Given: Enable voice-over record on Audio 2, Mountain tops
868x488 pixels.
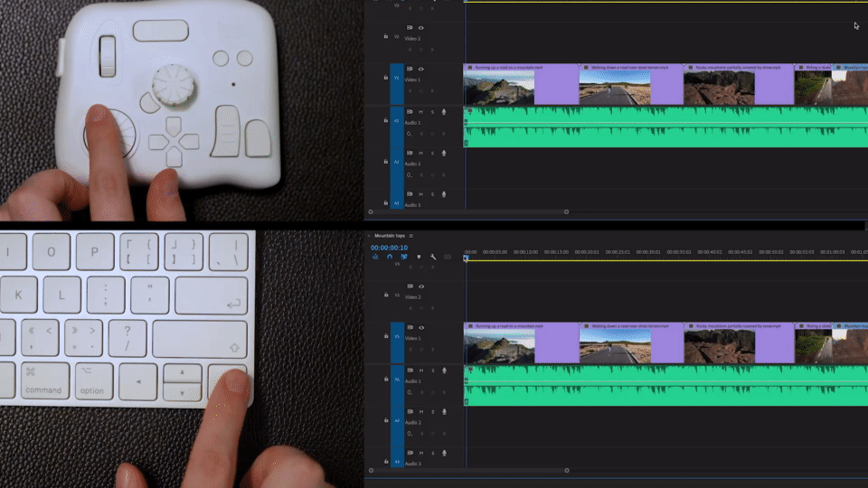Looking at the screenshot, I should 444,412.
